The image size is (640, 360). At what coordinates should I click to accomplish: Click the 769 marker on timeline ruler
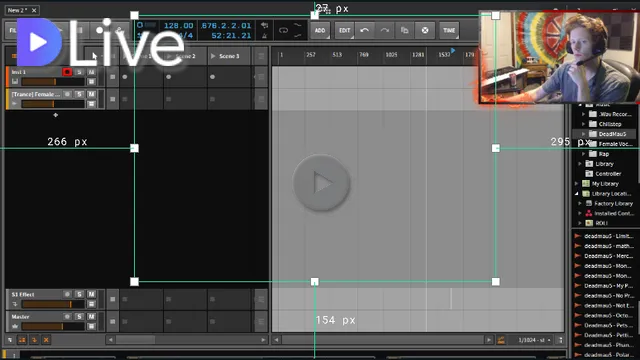364,55
